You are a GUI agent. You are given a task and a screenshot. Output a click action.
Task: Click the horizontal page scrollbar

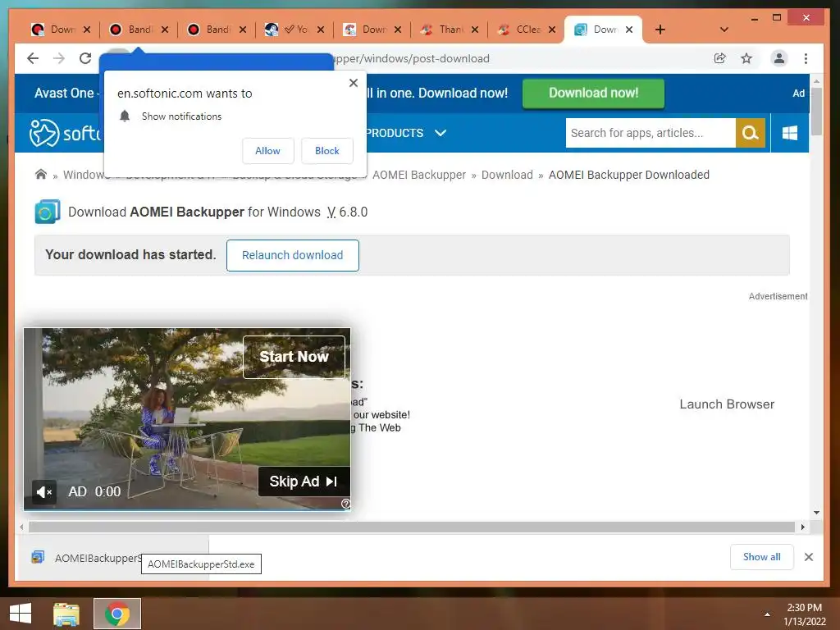(411, 527)
